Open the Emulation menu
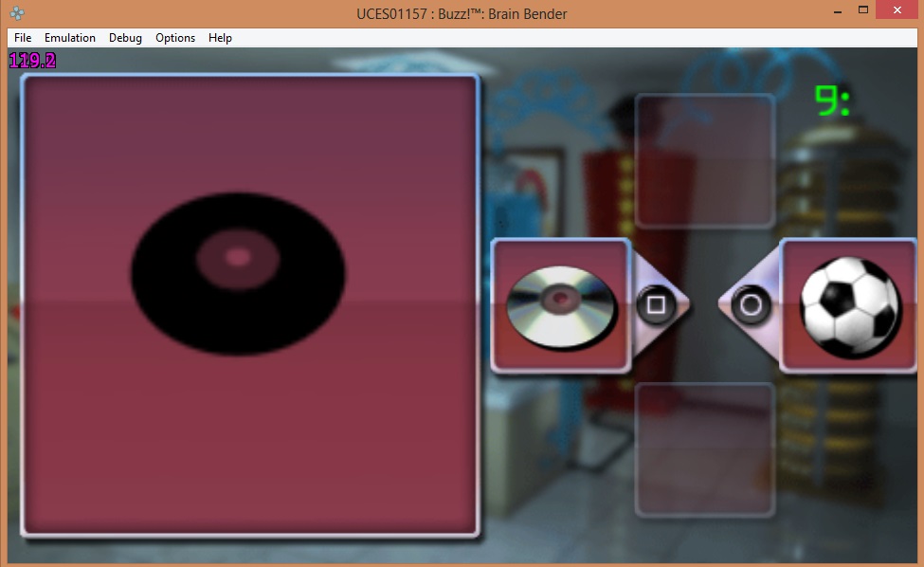 click(x=70, y=38)
